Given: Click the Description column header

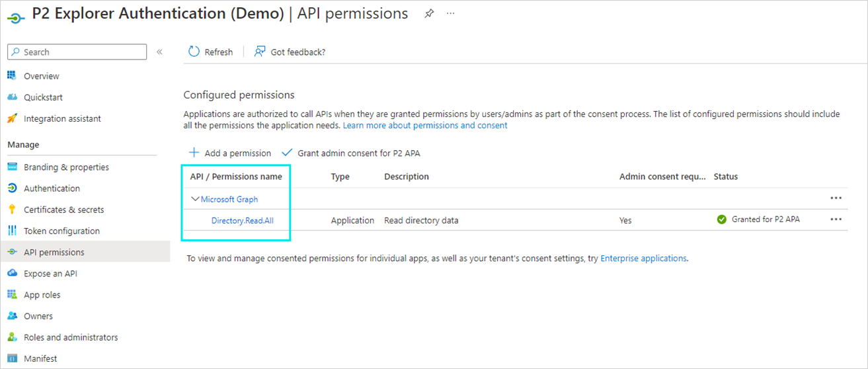Looking at the screenshot, I should click(x=407, y=177).
